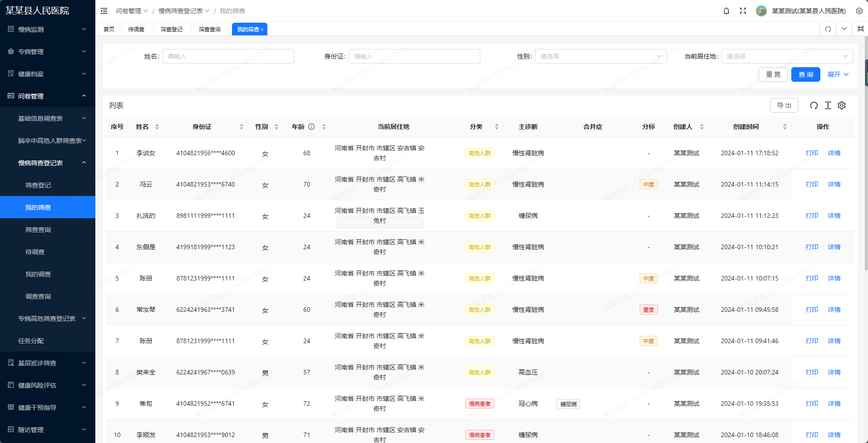Screen dimensions: 868x443
Task: Refresh the list table with reload icon
Action: point(814,105)
